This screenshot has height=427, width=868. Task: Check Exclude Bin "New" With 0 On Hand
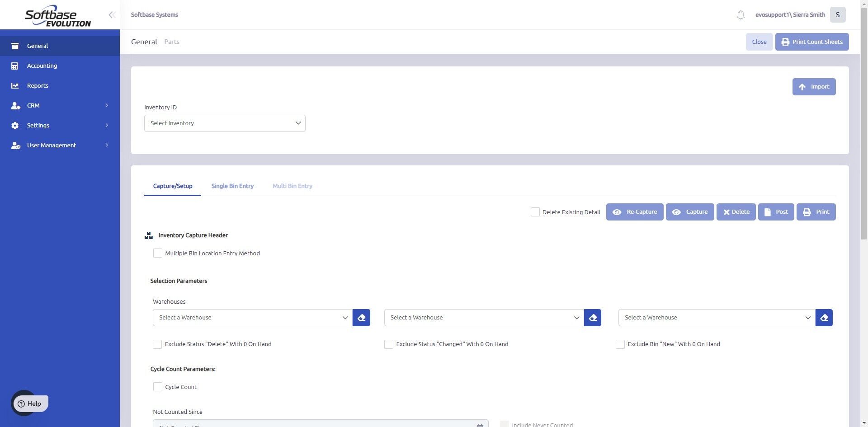620,344
